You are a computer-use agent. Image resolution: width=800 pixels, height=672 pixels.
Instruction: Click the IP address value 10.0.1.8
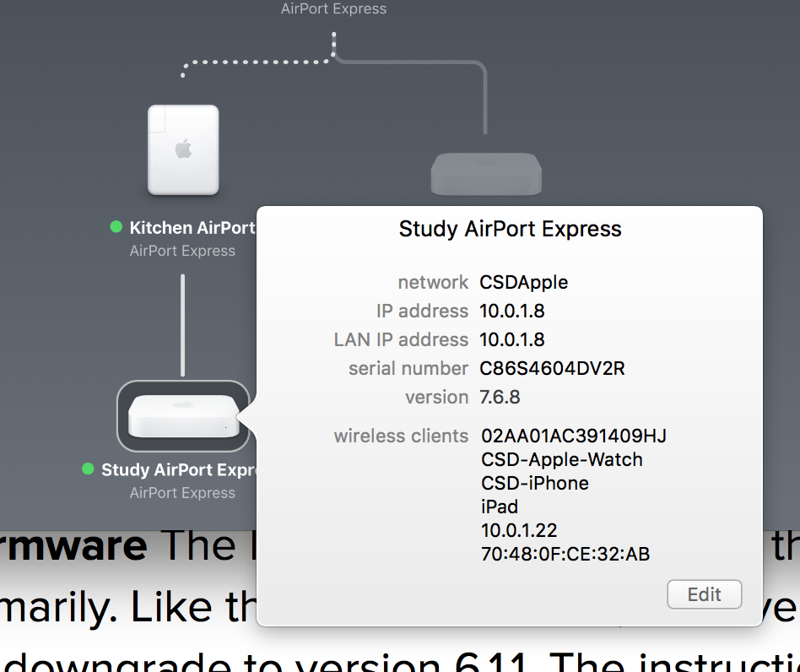coord(512,311)
